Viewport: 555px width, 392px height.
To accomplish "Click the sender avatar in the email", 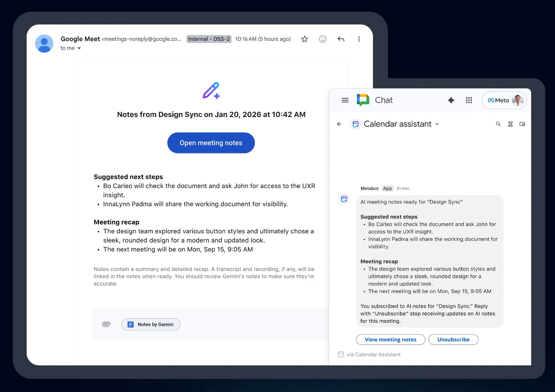I will click(x=44, y=43).
